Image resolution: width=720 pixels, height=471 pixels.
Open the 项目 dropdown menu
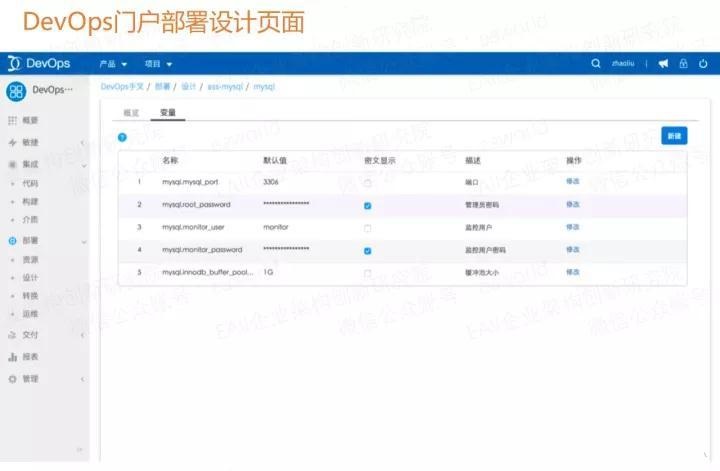[158, 63]
